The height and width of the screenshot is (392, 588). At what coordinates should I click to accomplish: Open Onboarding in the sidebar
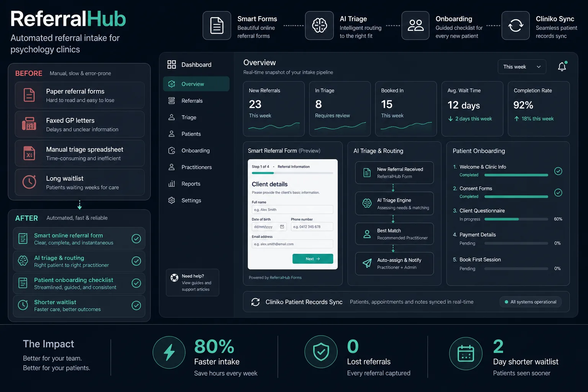196,150
